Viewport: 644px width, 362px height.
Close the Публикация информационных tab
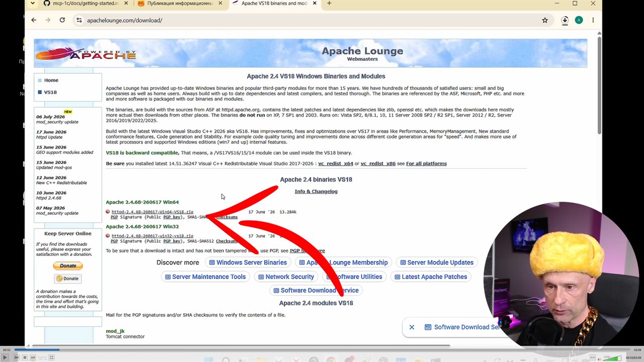(220, 4)
